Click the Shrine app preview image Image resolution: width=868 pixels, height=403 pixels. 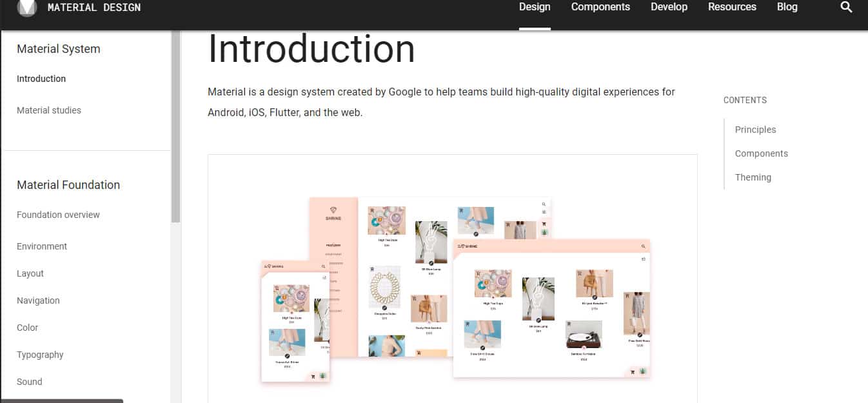[x=451, y=284]
